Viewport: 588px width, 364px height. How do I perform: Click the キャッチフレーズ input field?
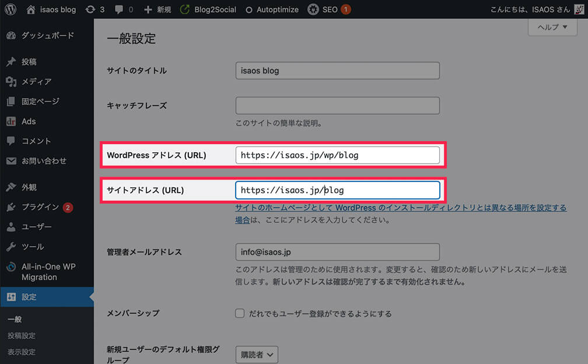[338, 106]
